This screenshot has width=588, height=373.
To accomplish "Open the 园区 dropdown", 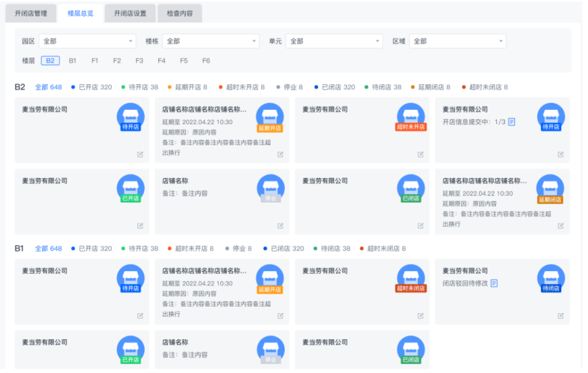I will pyautogui.click(x=87, y=41).
